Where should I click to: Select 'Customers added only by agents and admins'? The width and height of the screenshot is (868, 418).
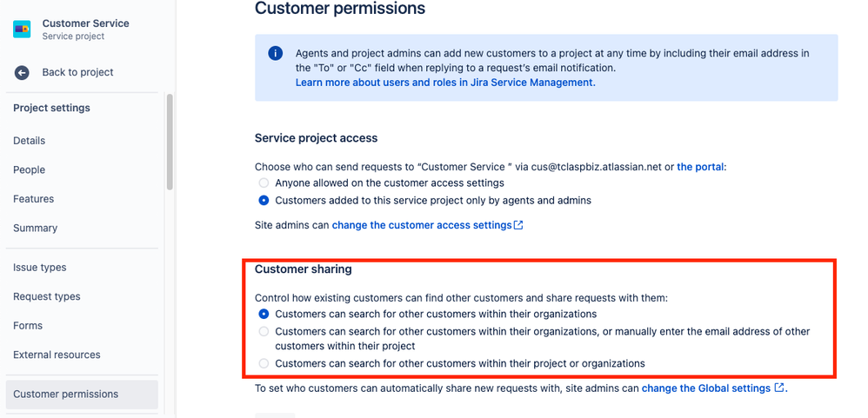tap(264, 201)
